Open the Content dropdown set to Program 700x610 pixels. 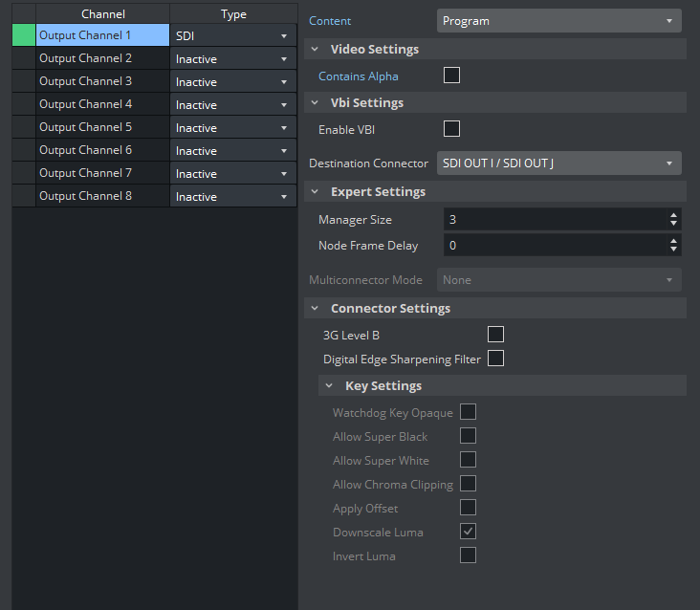[x=558, y=21]
